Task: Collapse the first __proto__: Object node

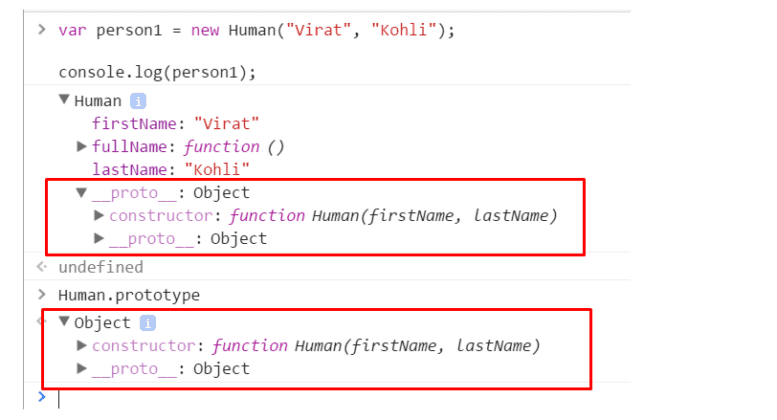Action: [x=83, y=192]
